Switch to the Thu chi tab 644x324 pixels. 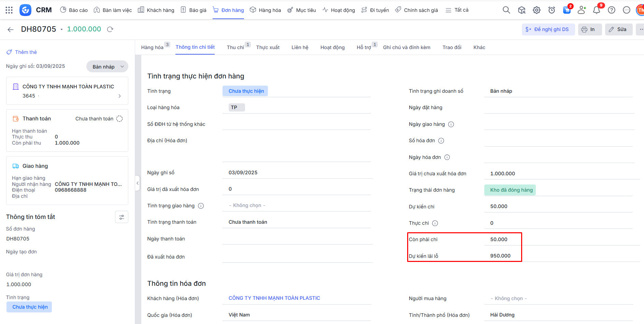pos(235,47)
